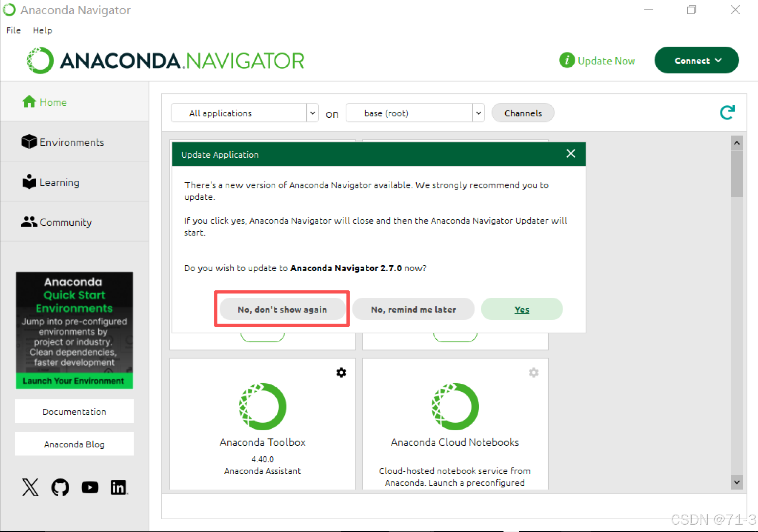Open the Connect dropdown menu
Image resolution: width=758 pixels, height=532 pixels.
click(x=697, y=60)
